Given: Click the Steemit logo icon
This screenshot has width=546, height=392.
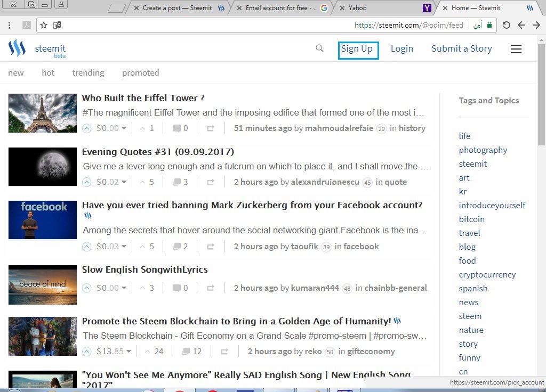Looking at the screenshot, I should 17,48.
